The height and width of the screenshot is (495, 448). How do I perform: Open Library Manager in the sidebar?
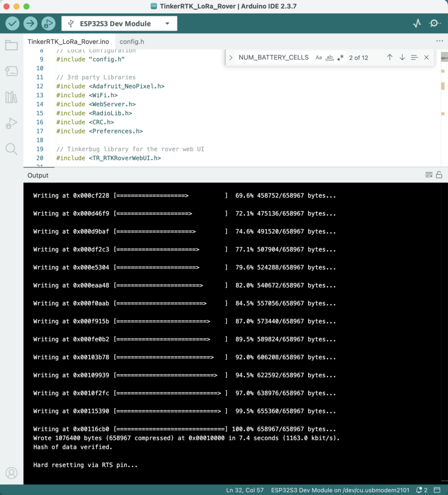pyautogui.click(x=11, y=97)
